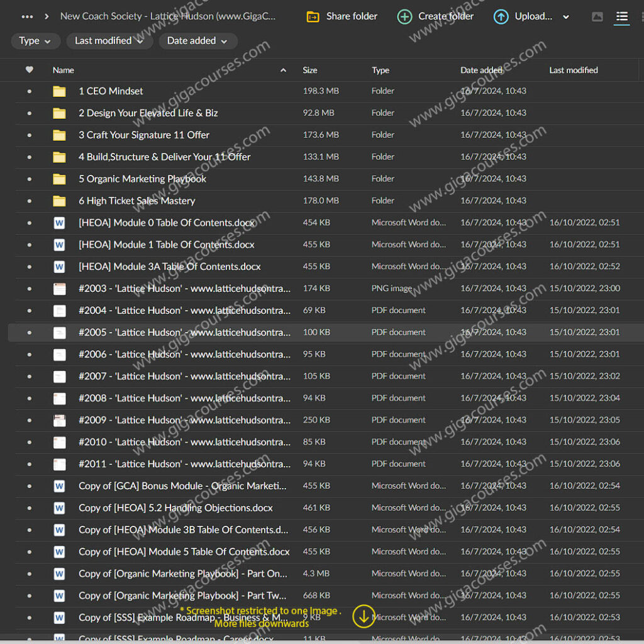The image size is (644, 644).
Task: Open 5 Organic Marketing Playbook folder
Action: pyautogui.click(x=142, y=179)
